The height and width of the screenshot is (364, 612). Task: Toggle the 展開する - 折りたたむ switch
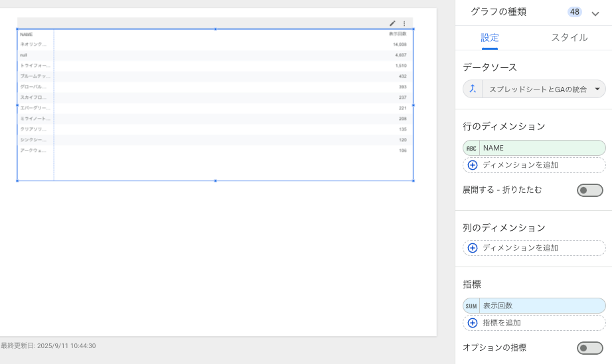(x=589, y=190)
